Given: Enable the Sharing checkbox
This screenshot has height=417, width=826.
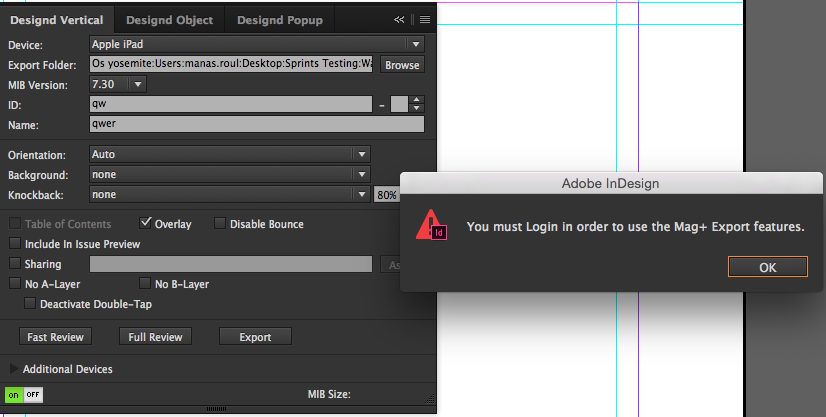Looking at the screenshot, I should tap(15, 263).
